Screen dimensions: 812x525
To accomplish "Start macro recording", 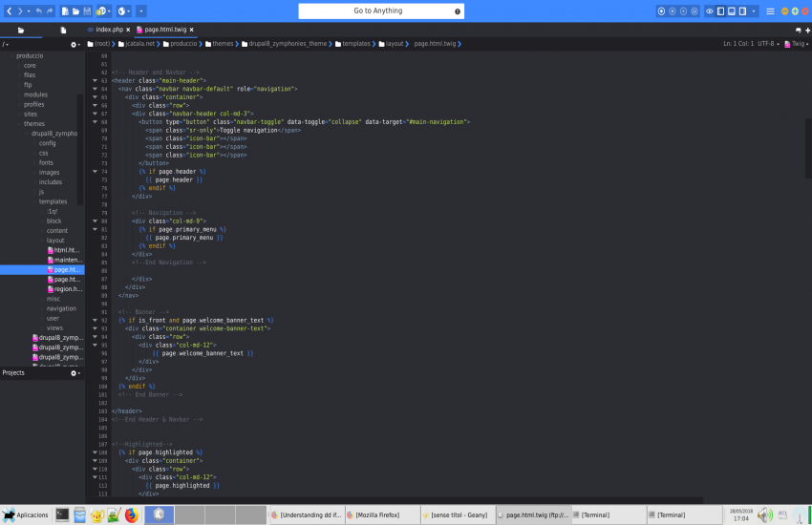I will coord(661,10).
